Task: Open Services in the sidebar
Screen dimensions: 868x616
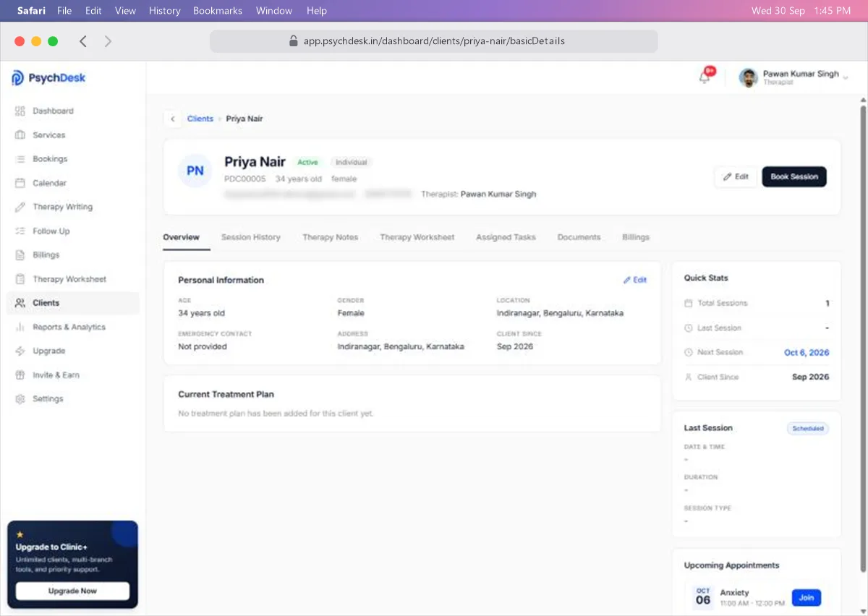Action: click(72, 135)
